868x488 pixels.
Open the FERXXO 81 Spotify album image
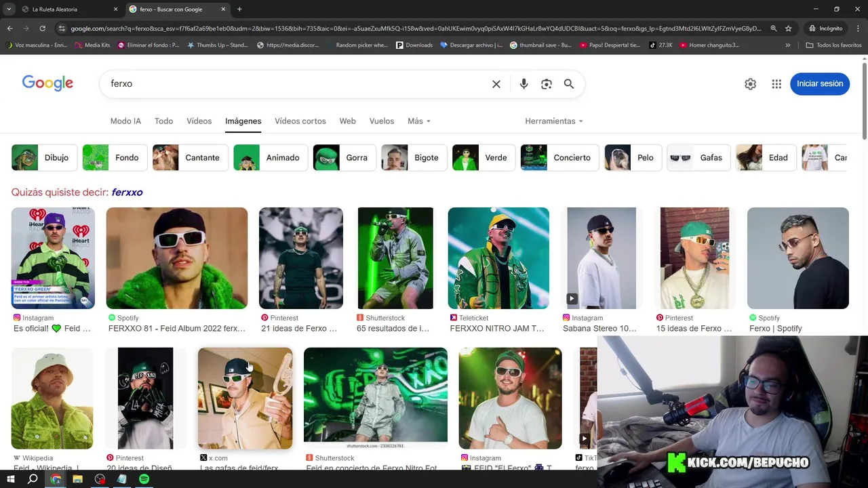[177, 258]
